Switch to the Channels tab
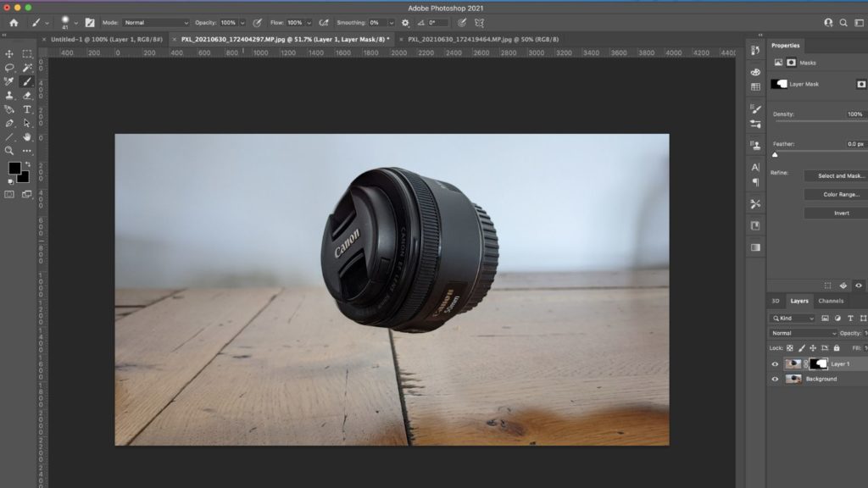This screenshot has width=868, height=488. pos(831,301)
